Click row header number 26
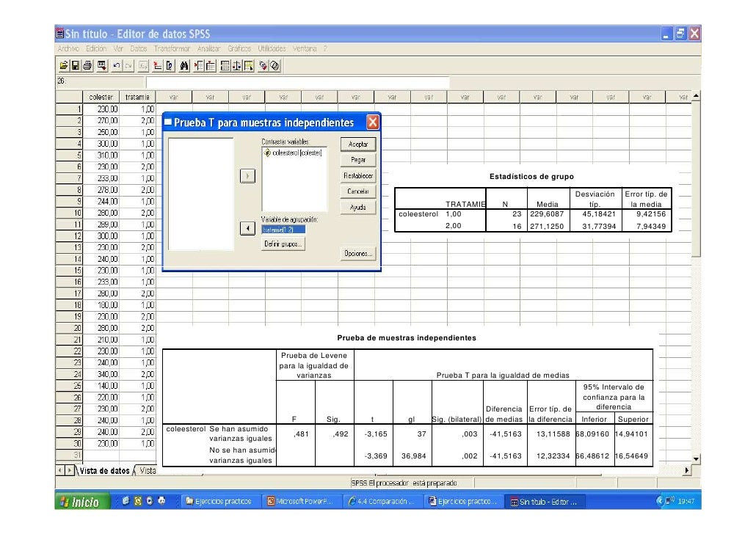The height and width of the screenshot is (534, 756). point(69,398)
